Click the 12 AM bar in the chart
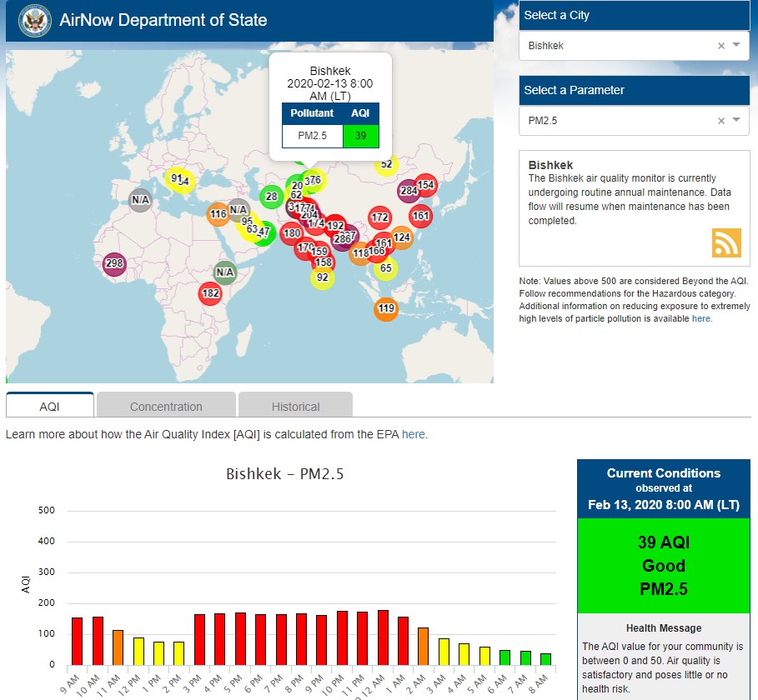The width and height of the screenshot is (758, 700). 383,637
